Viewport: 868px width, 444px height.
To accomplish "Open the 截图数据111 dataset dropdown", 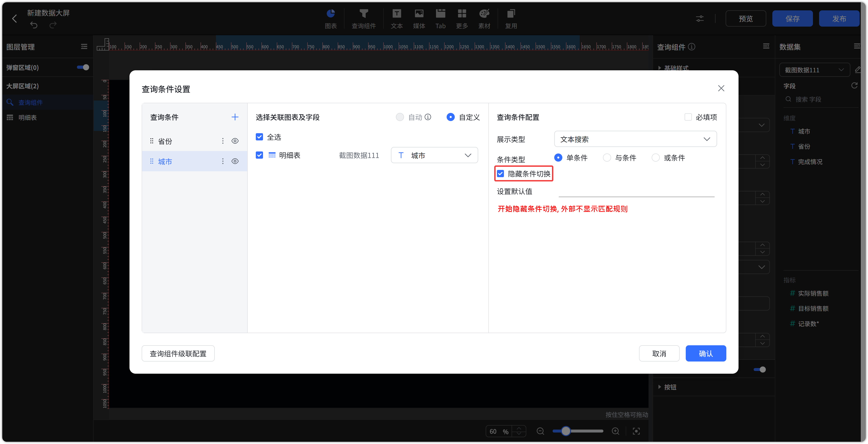I will [x=814, y=70].
